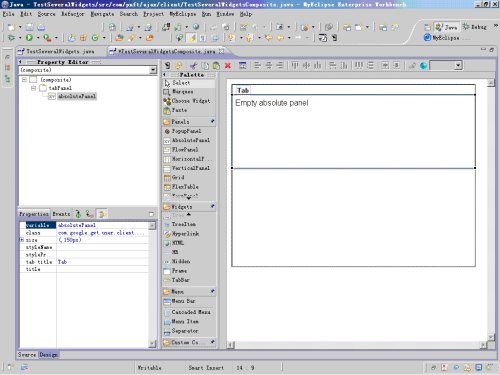Viewport: 500px width, 375px height.
Task: Click the Menu Bar palette item
Action: click(180, 301)
